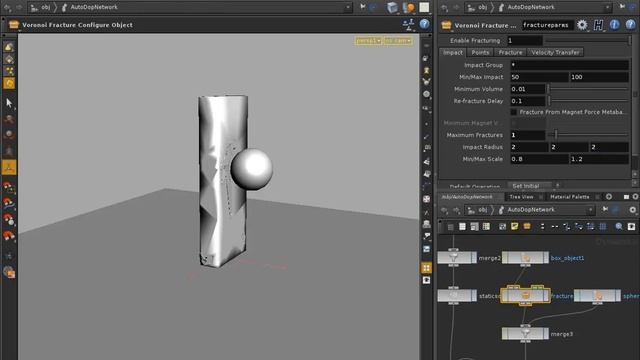Open the add pane tab plus menu
640x360 pixels.
[609, 197]
